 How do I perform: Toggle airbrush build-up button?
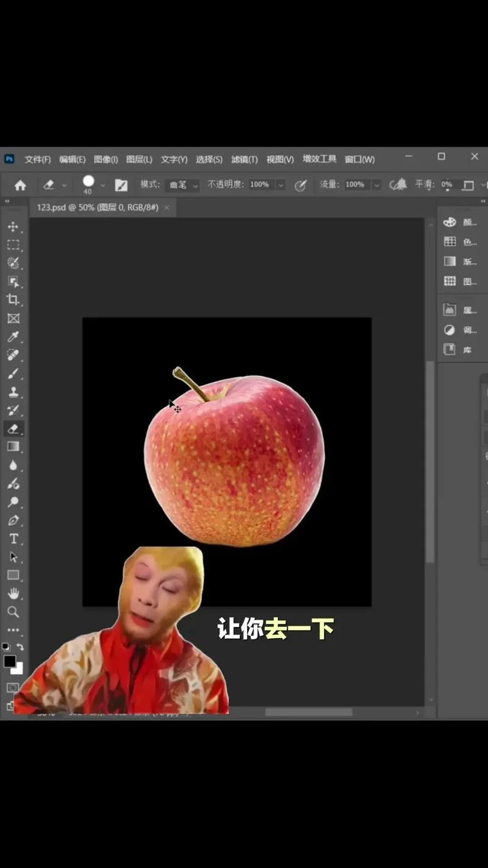pos(398,184)
